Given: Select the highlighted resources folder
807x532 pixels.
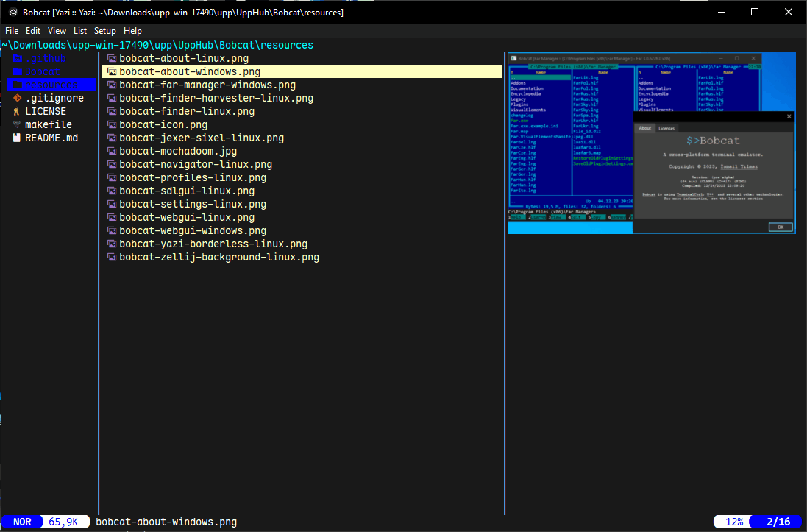Looking at the screenshot, I should point(51,85).
